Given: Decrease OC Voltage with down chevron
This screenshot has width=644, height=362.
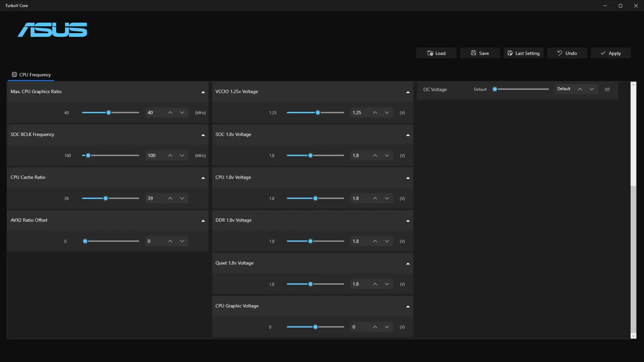Looking at the screenshot, I should 592,89.
